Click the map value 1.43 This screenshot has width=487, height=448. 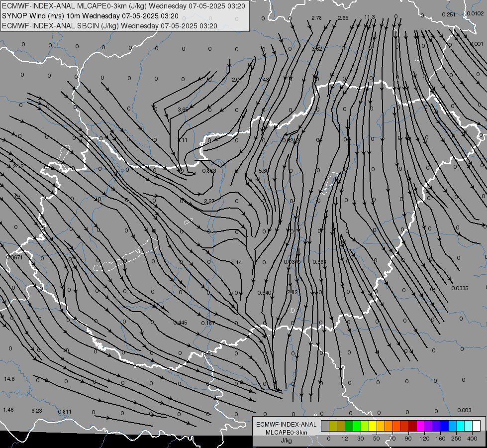point(264,80)
